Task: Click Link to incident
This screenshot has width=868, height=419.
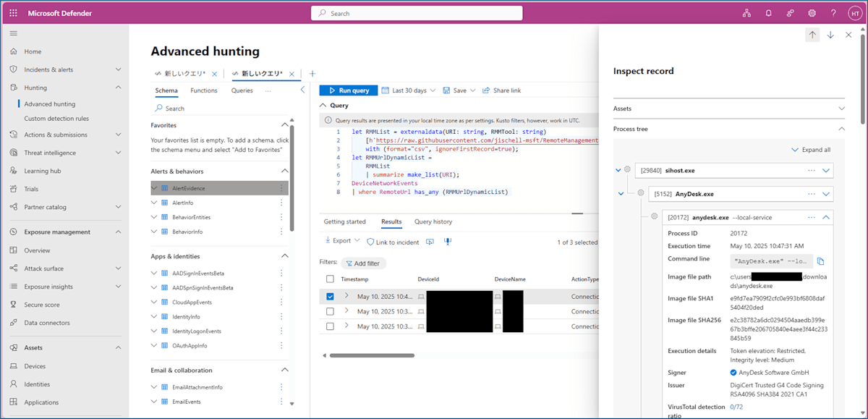Action: click(x=393, y=242)
